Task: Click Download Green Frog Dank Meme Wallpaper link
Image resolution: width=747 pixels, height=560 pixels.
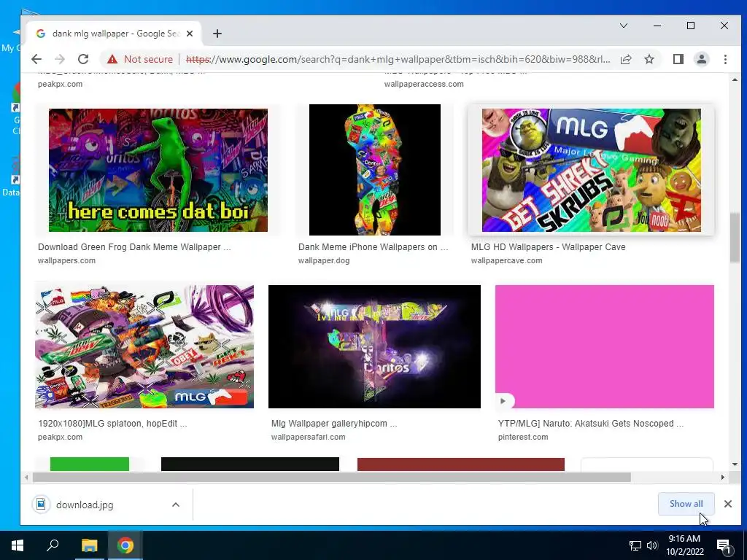Action: pyautogui.click(x=134, y=246)
